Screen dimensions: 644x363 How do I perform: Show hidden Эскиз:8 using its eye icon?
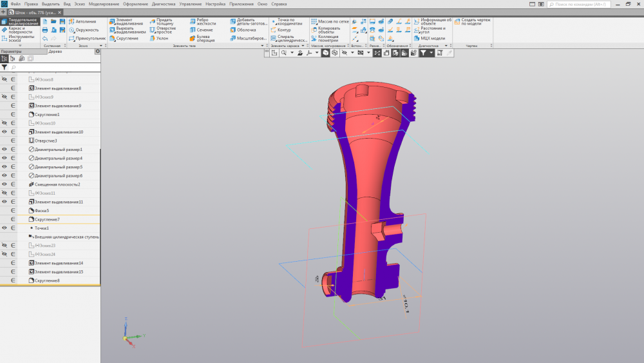coord(5,79)
